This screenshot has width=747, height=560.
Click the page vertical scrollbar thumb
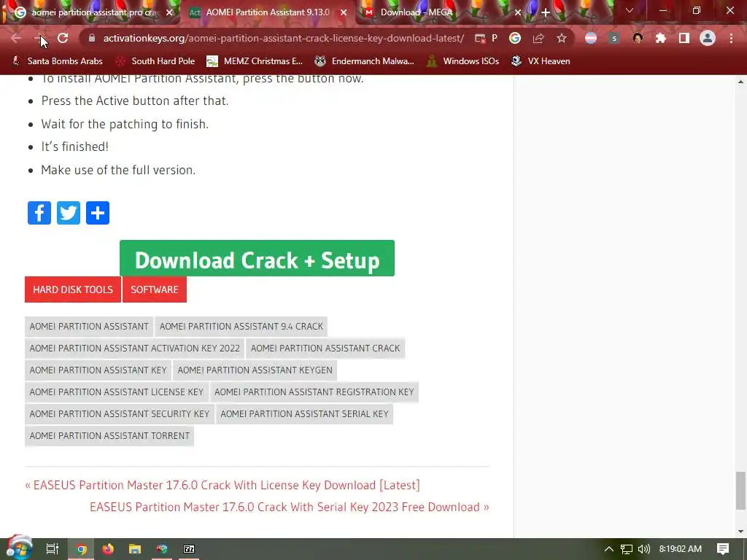[740, 491]
